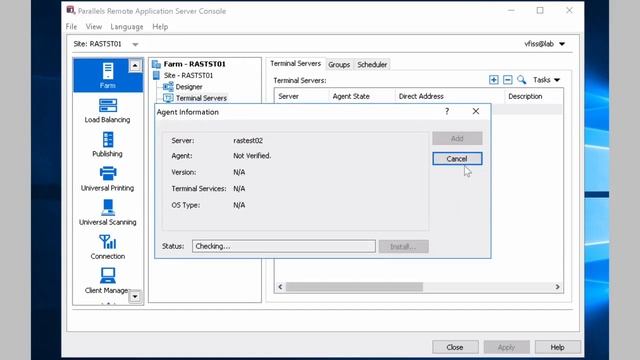Open the Connection category

(x=108, y=247)
